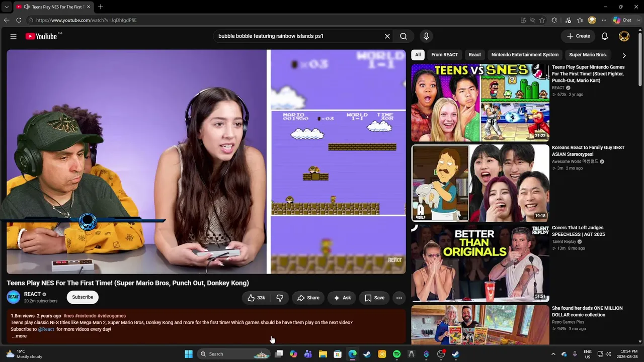Show more filter chips with the arrow
The width and height of the screenshot is (644, 362).
(x=624, y=55)
